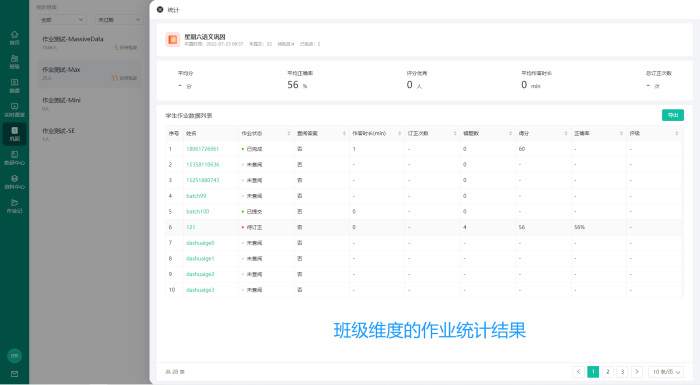
Task: Sort by 错题数 column sort arrows
Action: (x=510, y=134)
